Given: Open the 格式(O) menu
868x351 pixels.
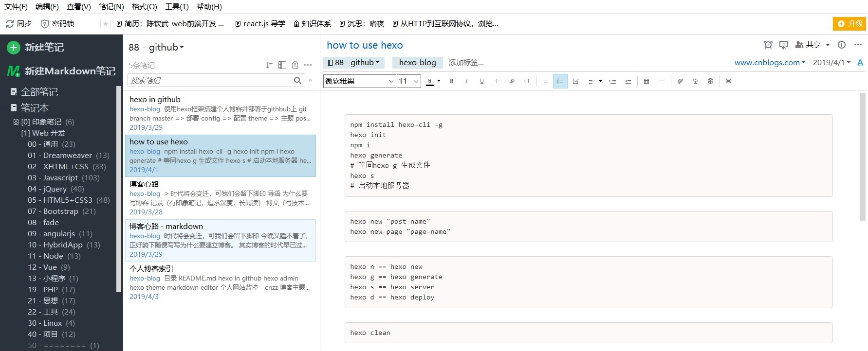Looking at the screenshot, I should pos(144,7).
